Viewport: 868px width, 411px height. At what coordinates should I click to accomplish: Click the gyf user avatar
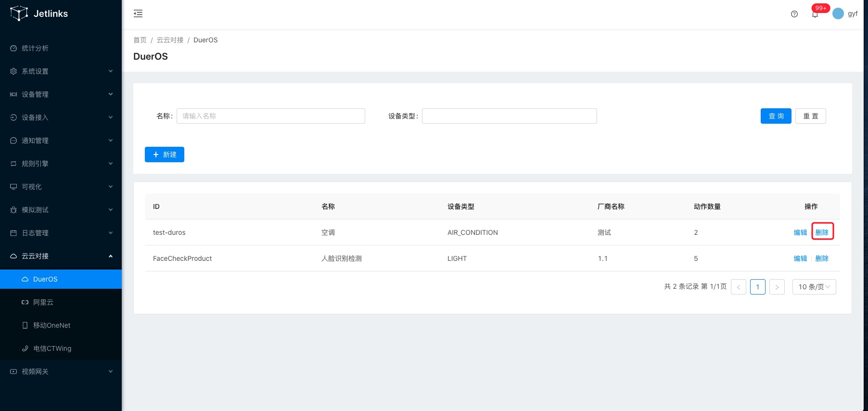(838, 14)
